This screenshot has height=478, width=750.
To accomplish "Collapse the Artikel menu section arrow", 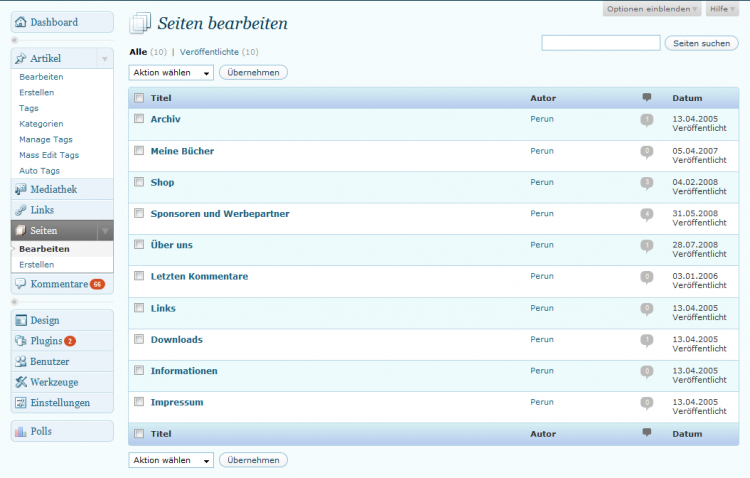I will (x=104, y=59).
